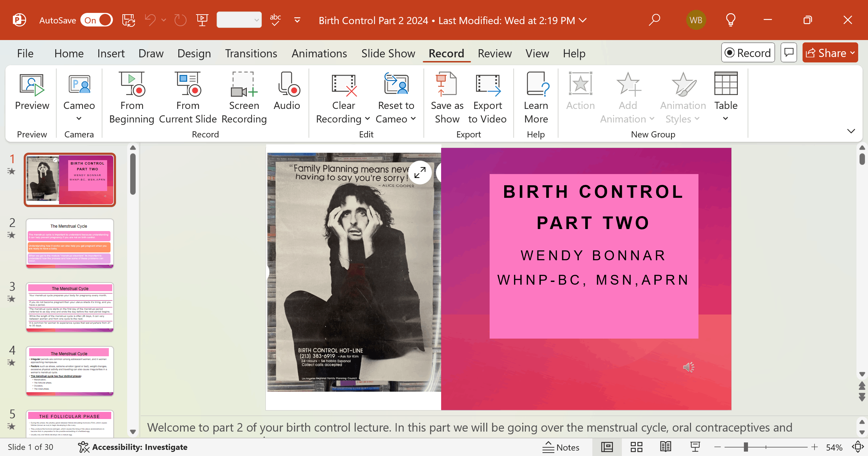Open Slide Sorter view in status bar
The height and width of the screenshot is (456, 868).
tap(636, 447)
